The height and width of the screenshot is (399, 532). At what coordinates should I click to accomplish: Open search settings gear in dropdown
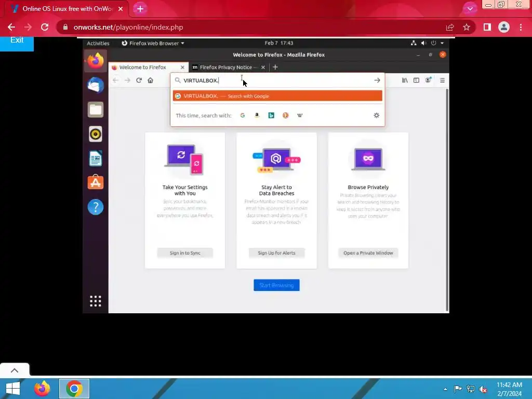tap(376, 115)
